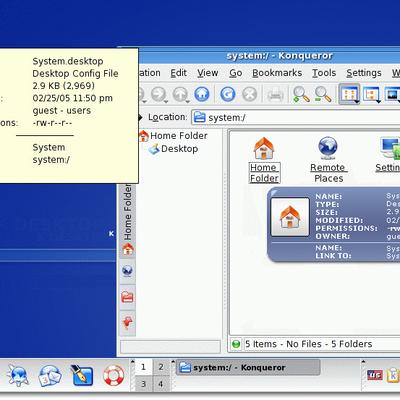Zoom in with the plus magnifier

click(301, 94)
